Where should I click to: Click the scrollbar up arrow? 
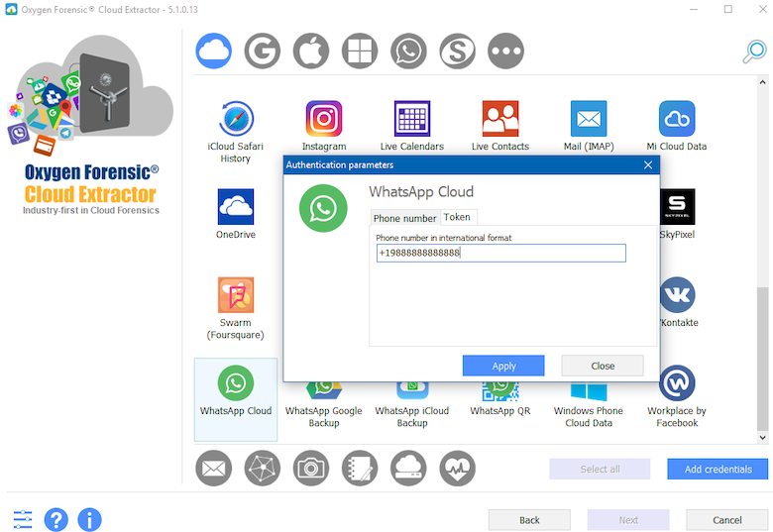(763, 82)
